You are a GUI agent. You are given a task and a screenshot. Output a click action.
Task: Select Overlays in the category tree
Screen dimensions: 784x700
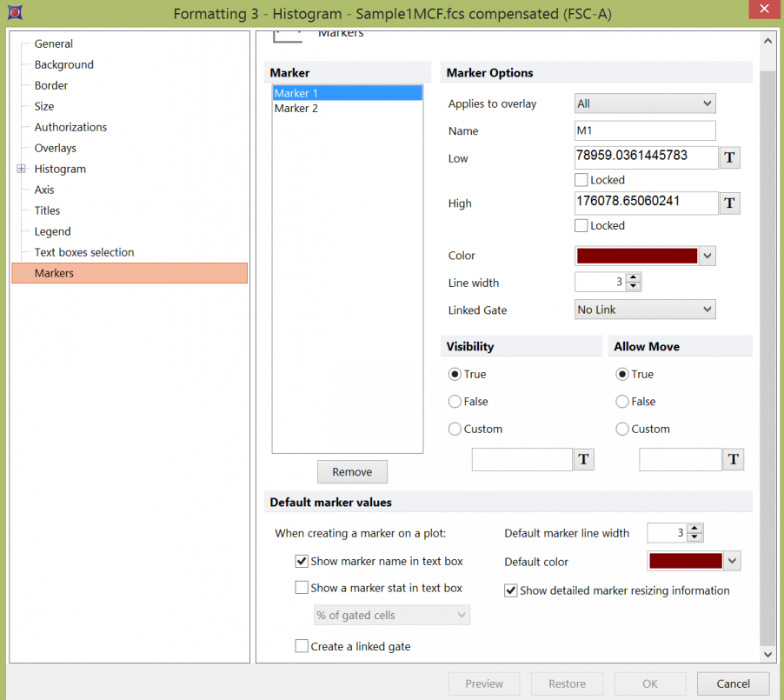[x=55, y=148]
